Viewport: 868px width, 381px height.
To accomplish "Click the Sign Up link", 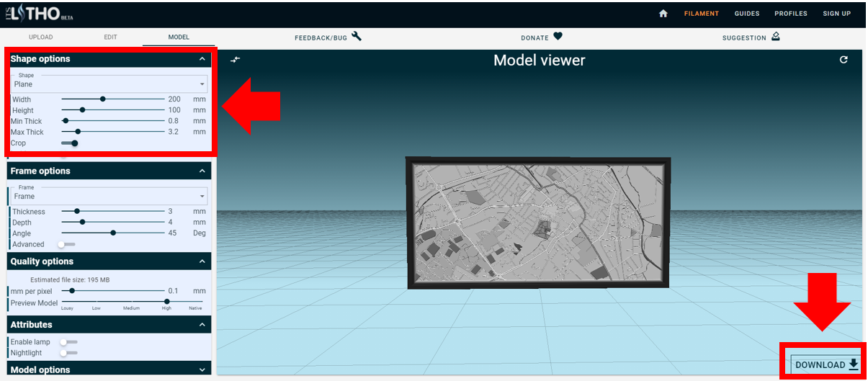I will pos(837,14).
